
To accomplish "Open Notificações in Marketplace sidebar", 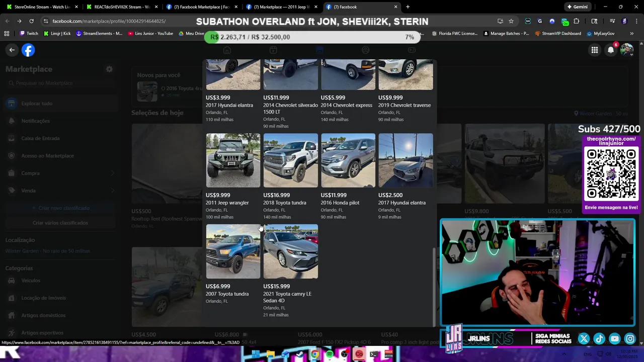I will point(60,121).
